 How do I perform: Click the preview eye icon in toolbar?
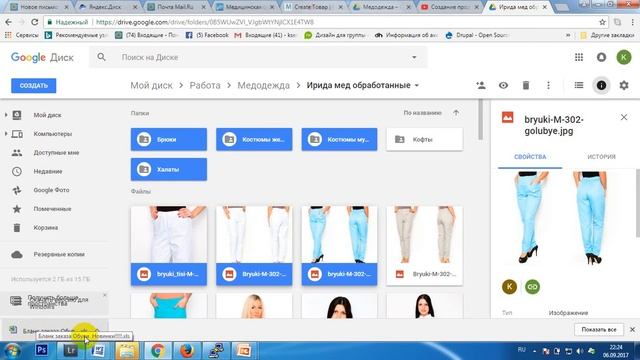click(503, 85)
